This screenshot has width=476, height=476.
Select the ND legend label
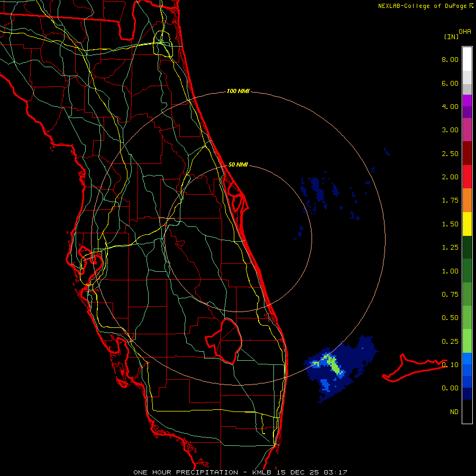[454, 412]
